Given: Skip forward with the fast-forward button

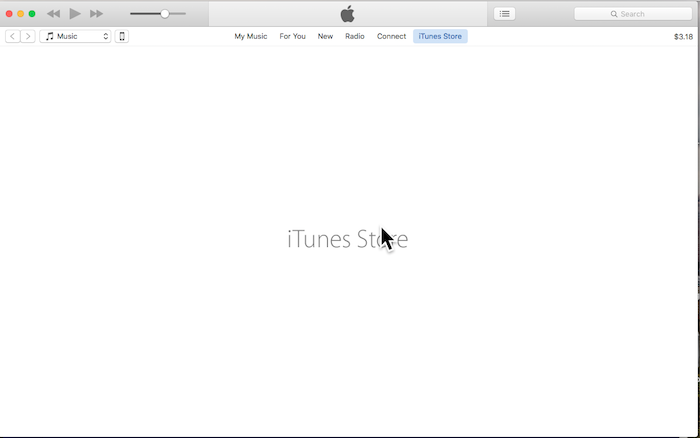Looking at the screenshot, I should tap(96, 14).
